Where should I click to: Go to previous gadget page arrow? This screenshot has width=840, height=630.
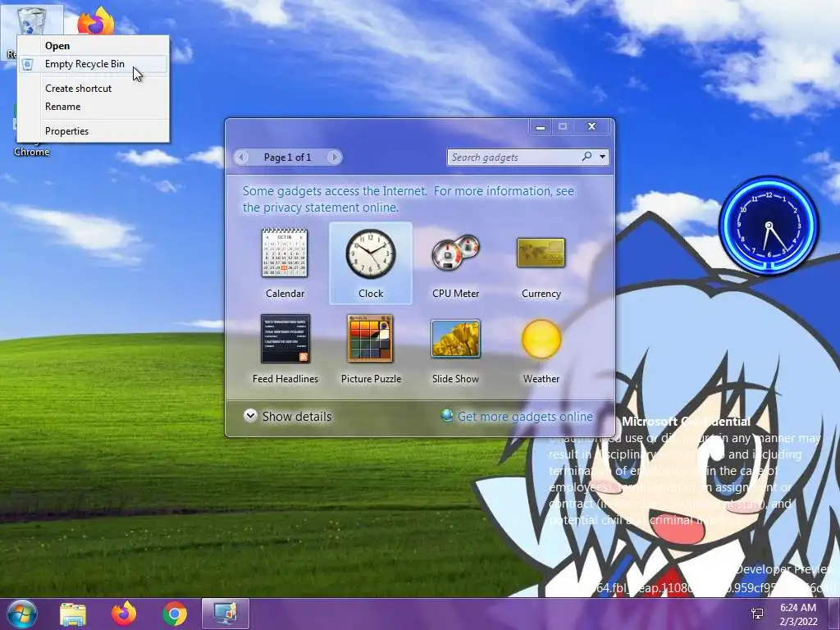point(241,157)
